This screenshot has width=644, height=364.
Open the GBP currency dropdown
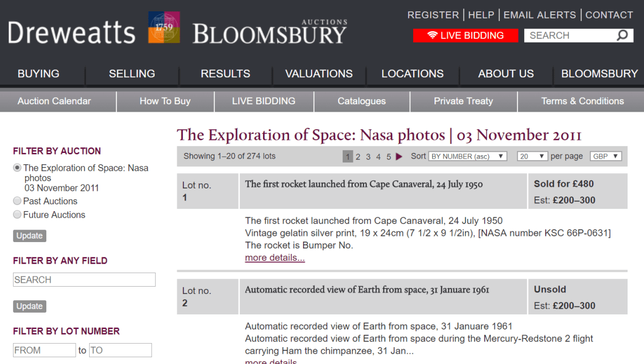(x=605, y=156)
